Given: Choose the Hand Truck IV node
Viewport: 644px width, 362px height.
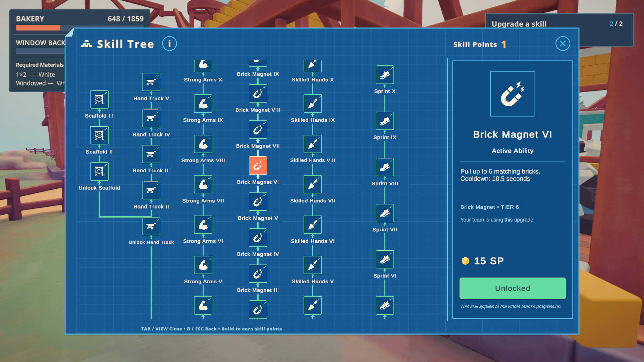Looking at the screenshot, I should pyautogui.click(x=151, y=118).
